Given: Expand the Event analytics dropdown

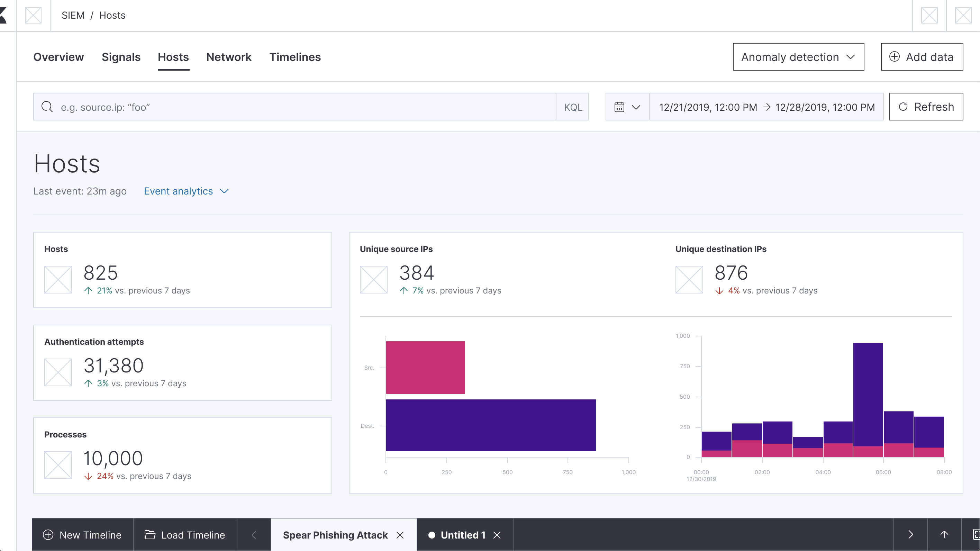Looking at the screenshot, I should (186, 191).
